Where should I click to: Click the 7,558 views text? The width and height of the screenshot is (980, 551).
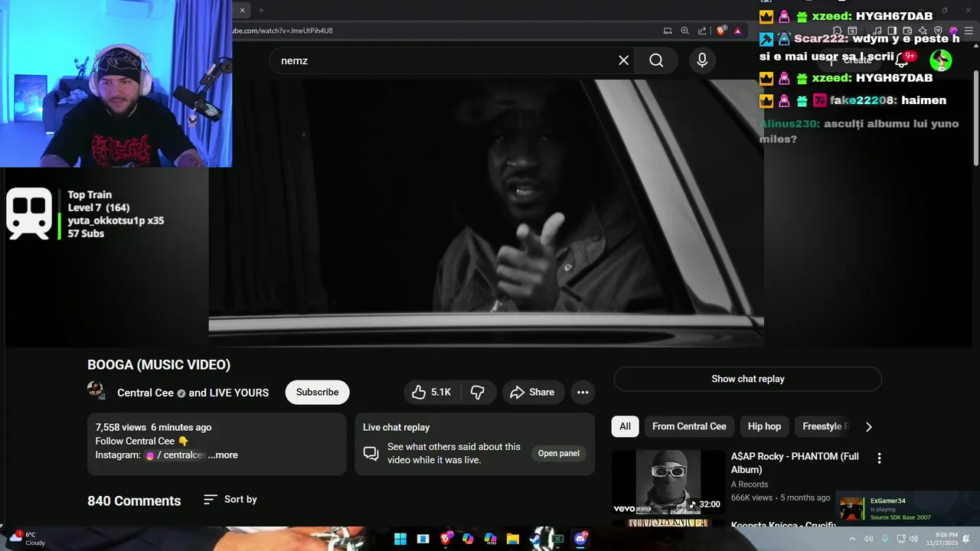click(120, 428)
